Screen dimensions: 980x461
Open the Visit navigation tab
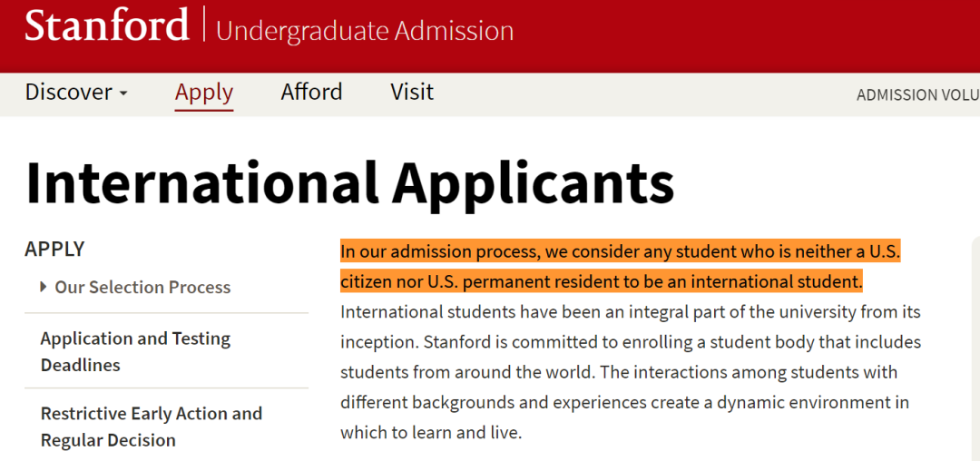pos(412,93)
